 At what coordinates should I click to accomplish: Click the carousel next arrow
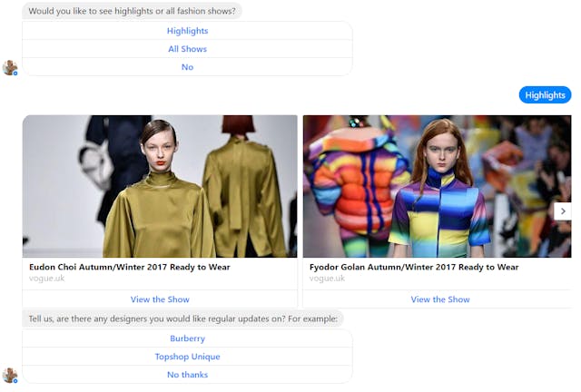coord(563,211)
